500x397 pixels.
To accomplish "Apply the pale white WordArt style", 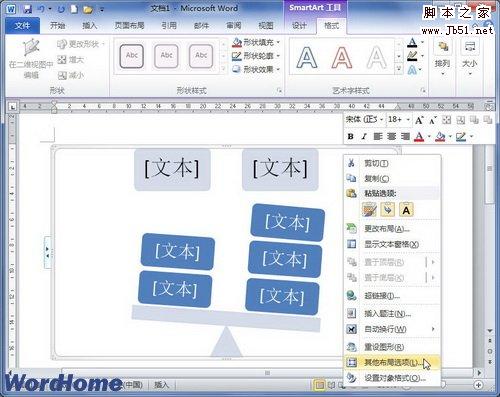I will coord(376,57).
